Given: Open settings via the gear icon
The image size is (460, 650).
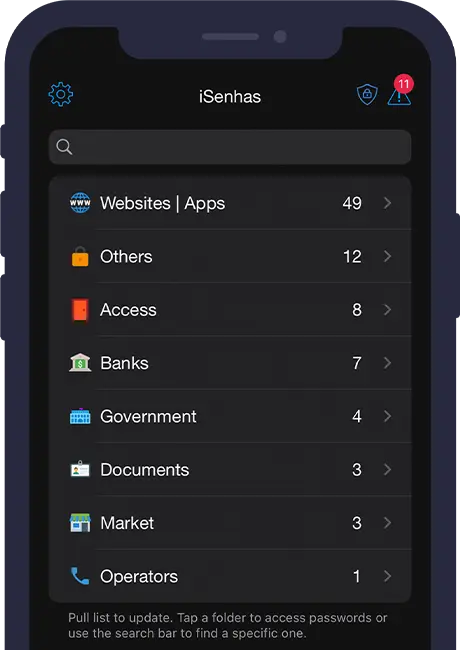Looking at the screenshot, I should click(61, 95).
